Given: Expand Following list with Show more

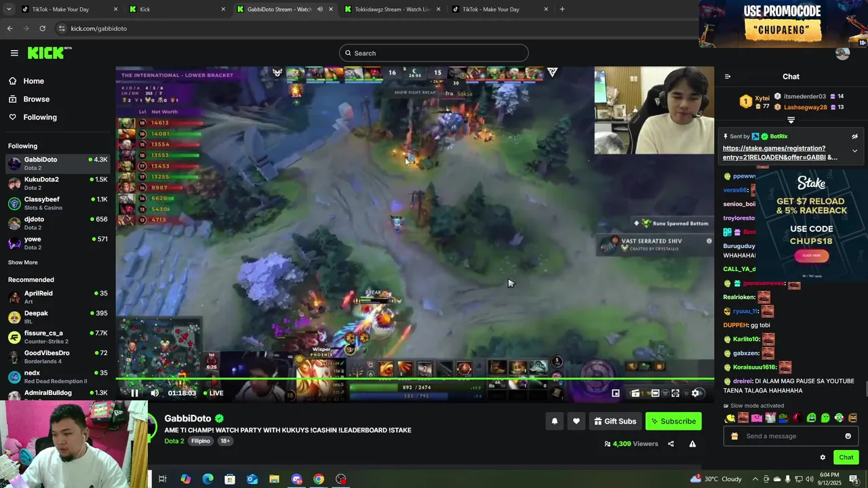Looking at the screenshot, I should (x=23, y=262).
